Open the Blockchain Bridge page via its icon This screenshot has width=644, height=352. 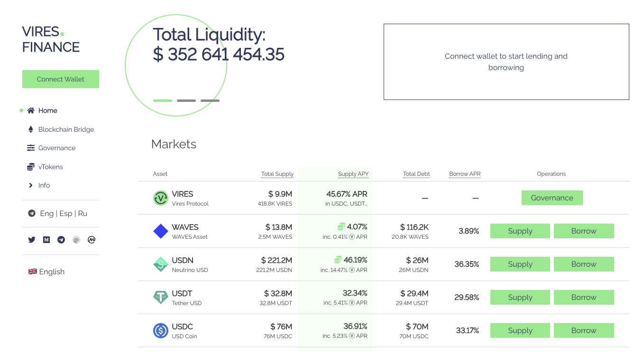(x=30, y=129)
